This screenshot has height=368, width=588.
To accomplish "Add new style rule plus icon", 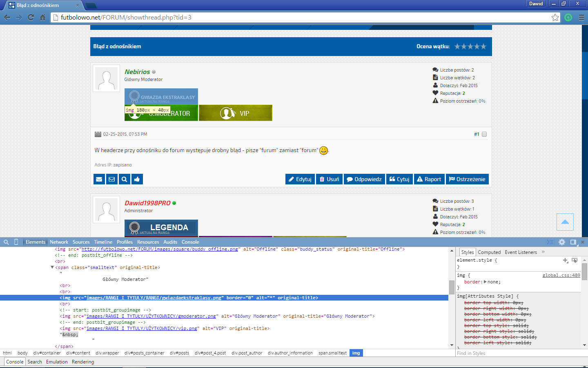I will (566, 260).
